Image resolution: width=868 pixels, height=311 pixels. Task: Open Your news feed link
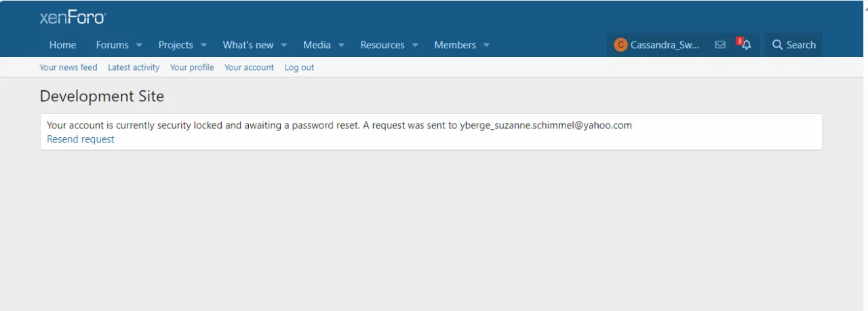(68, 67)
